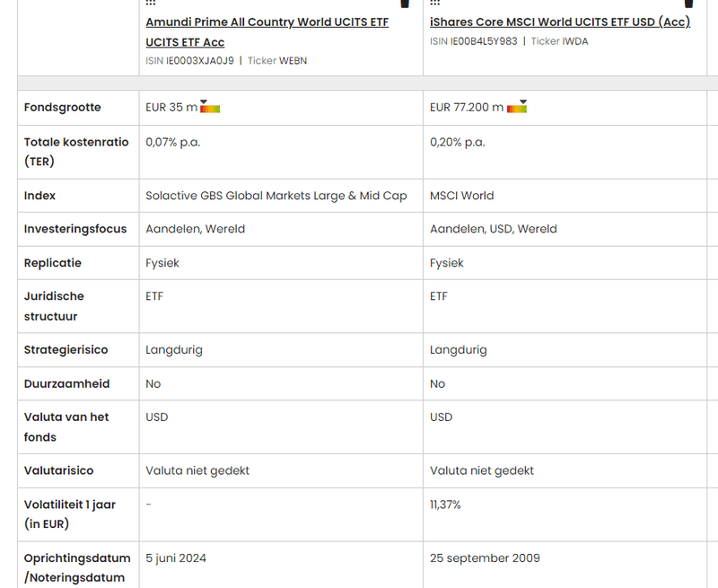
Task: Click the WEBN ticker text
Action: pyautogui.click(x=293, y=61)
